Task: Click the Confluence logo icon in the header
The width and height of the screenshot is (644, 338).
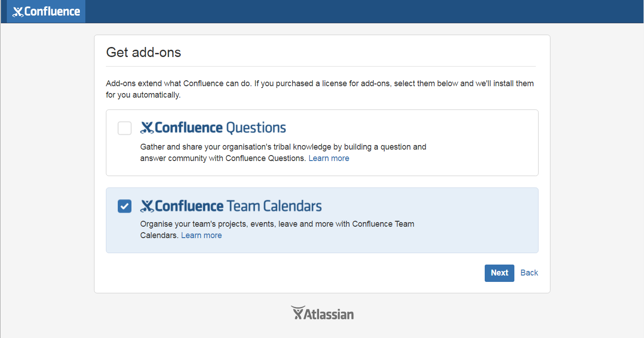Action: click(x=18, y=12)
